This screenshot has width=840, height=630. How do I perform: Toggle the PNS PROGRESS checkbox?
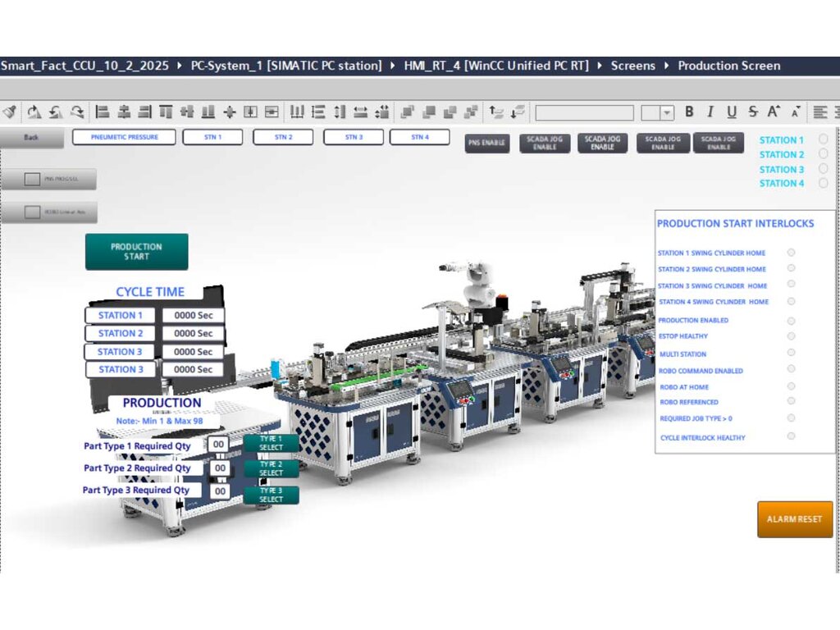tap(32, 179)
